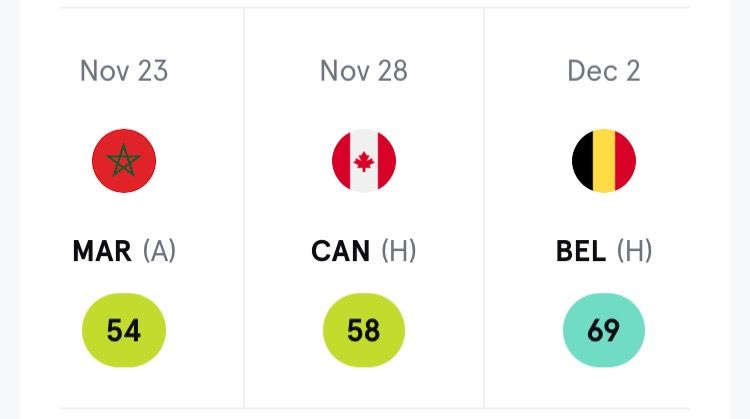Click the Canada maple leaf flag icon
Viewport: 750px width, 419px height.
point(364,161)
